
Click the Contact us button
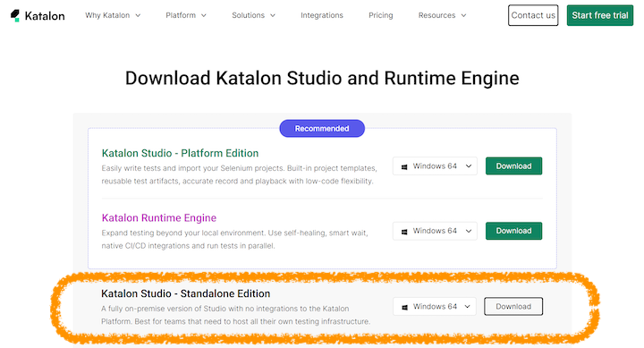[x=533, y=15]
